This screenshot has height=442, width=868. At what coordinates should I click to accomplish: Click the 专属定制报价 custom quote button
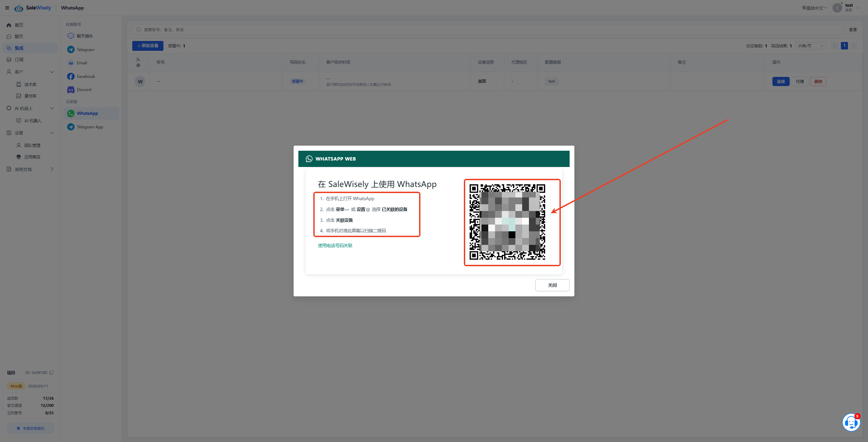coord(31,428)
